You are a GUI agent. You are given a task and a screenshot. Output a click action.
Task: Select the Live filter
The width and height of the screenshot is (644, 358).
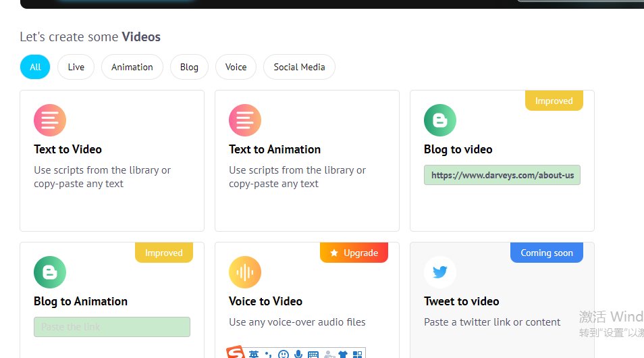76,67
